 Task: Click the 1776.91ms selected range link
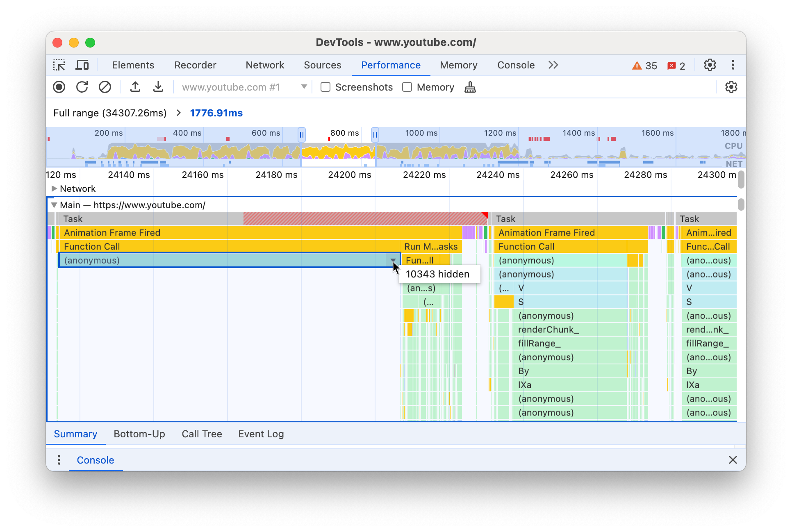pos(218,112)
